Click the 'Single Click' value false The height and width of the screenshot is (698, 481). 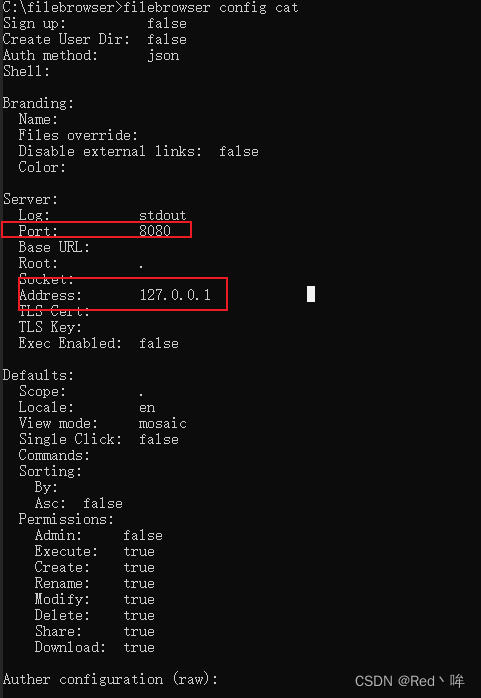(159, 439)
